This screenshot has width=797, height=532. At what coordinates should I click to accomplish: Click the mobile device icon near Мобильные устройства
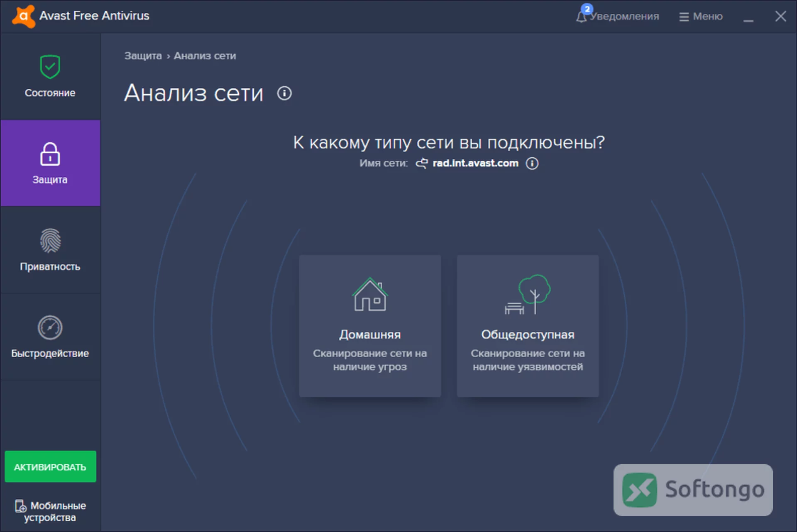(20, 506)
